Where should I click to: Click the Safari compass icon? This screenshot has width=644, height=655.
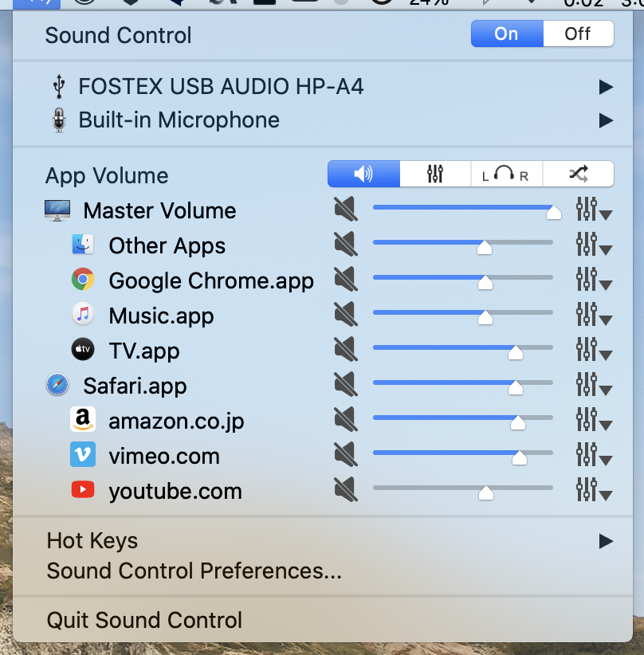(x=57, y=384)
